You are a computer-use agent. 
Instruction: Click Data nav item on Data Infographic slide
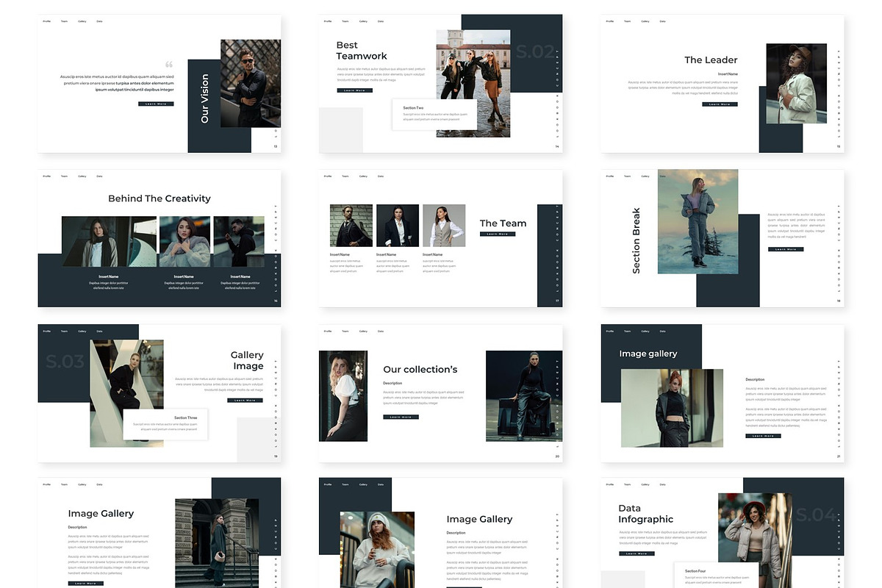click(662, 484)
